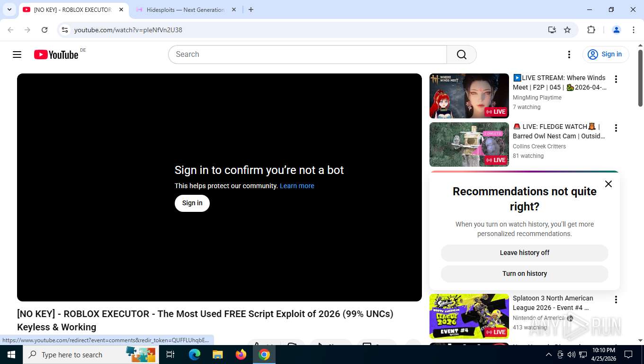The width and height of the screenshot is (644, 364).
Task: Open network status in system tray
Action: point(583,355)
